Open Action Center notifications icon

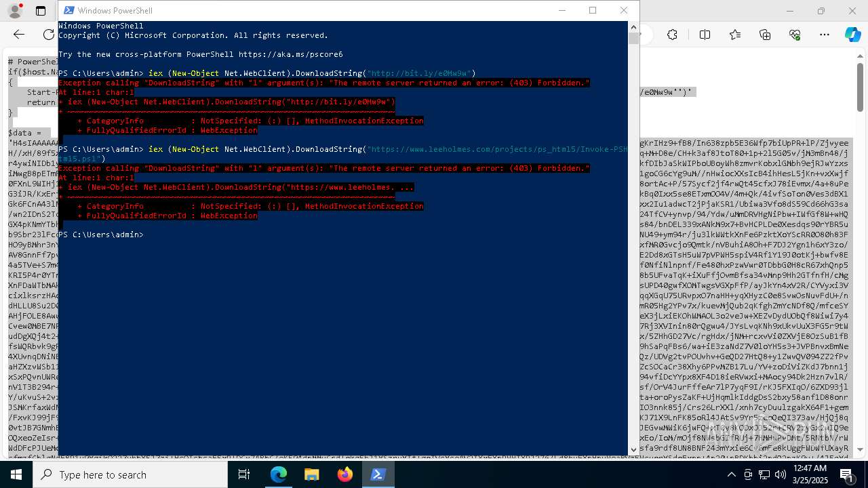point(846,474)
